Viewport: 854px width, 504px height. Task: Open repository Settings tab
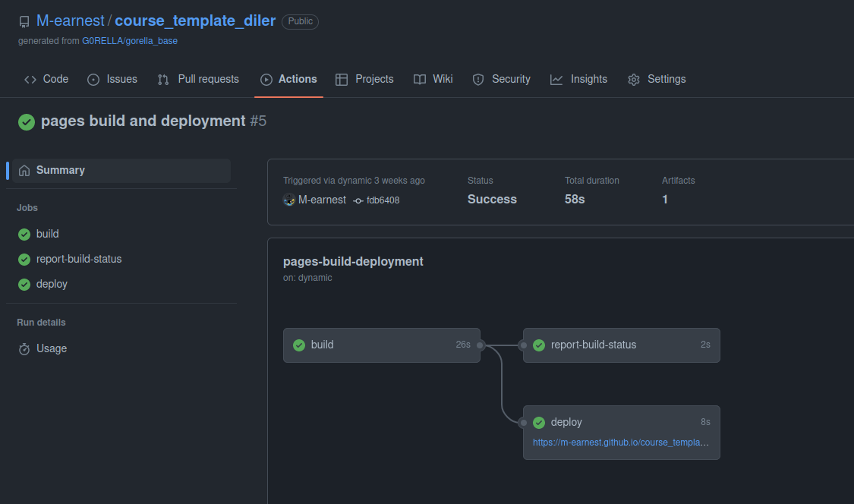click(x=657, y=79)
